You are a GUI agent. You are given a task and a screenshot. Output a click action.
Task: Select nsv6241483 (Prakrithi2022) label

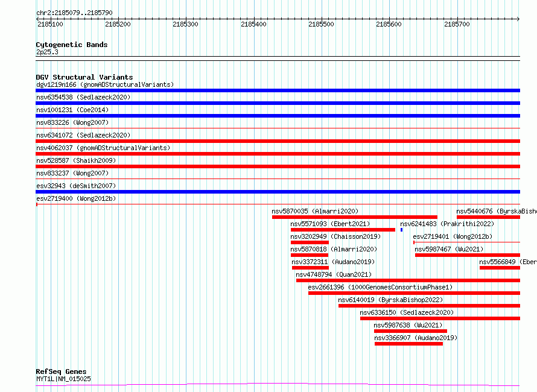(x=447, y=224)
